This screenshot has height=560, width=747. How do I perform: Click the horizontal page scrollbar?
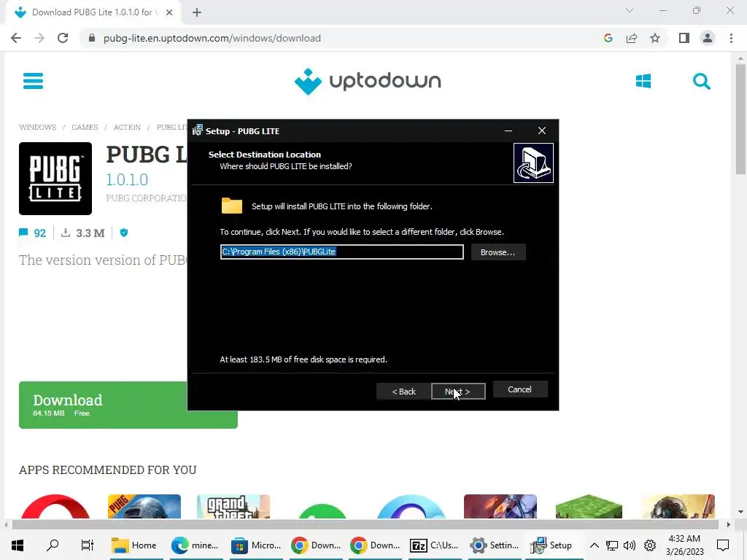point(365,525)
